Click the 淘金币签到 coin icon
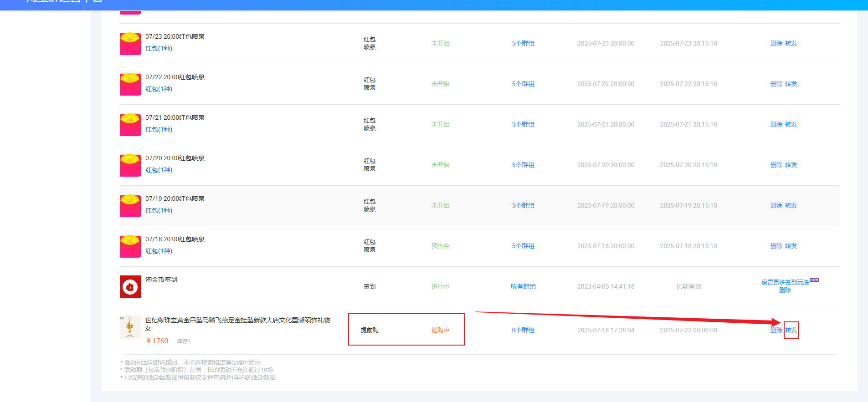The height and width of the screenshot is (402, 868). coord(130,287)
